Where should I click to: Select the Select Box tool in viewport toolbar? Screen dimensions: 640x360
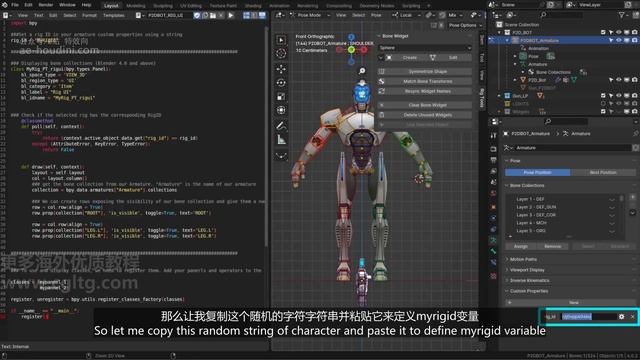point(281,40)
